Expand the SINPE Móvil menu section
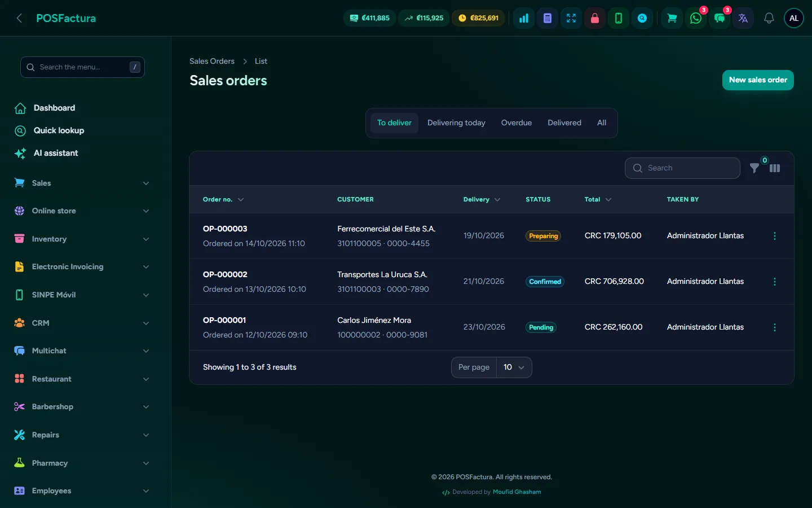 click(x=82, y=295)
